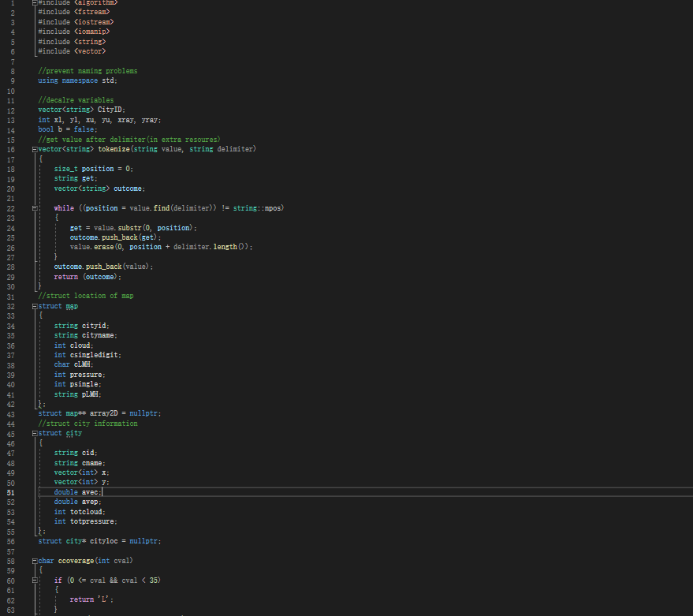Select the nullptr keyword on array2D line
This screenshot has height=616, width=693.
(143, 413)
